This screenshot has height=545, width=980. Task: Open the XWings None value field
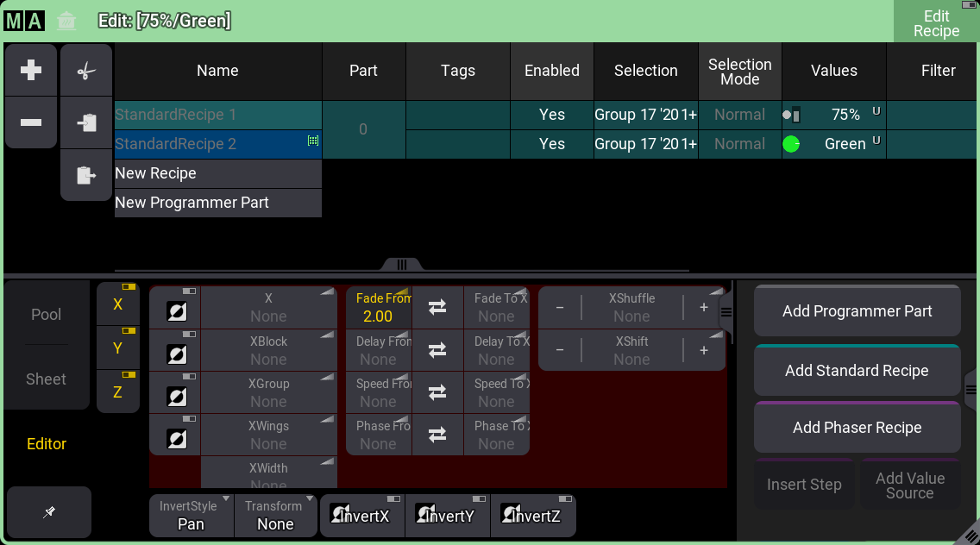tap(269, 435)
